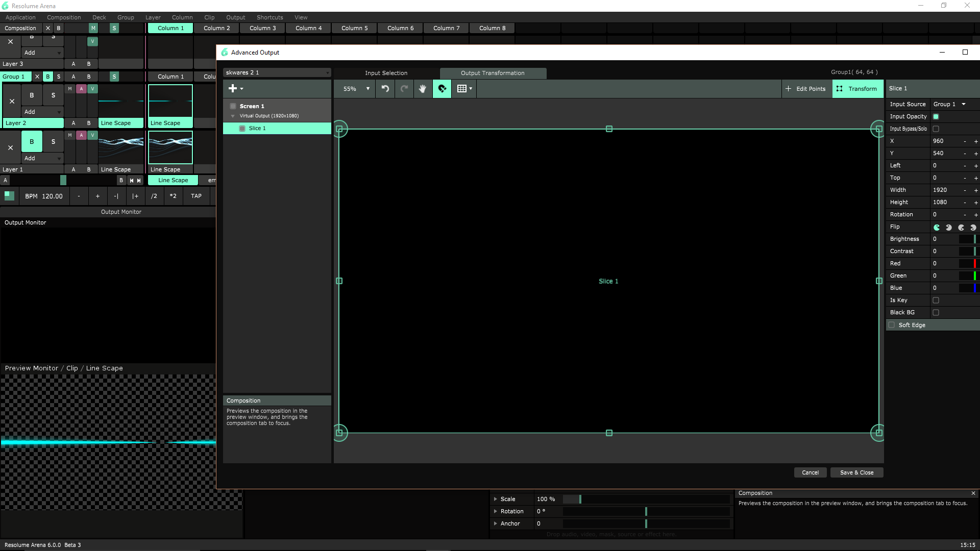This screenshot has width=980, height=551.
Task: Click the undo arrow in Advanced Output toolbar
Action: (x=385, y=89)
